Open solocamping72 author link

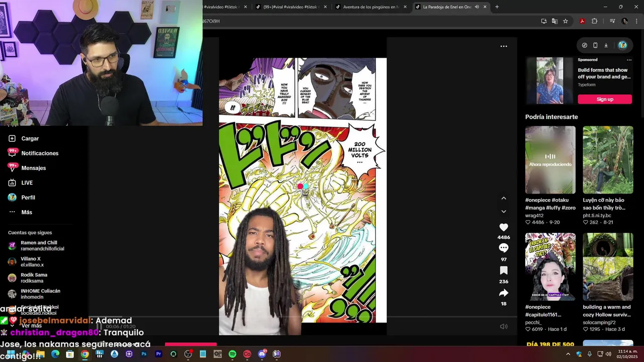[599, 322]
